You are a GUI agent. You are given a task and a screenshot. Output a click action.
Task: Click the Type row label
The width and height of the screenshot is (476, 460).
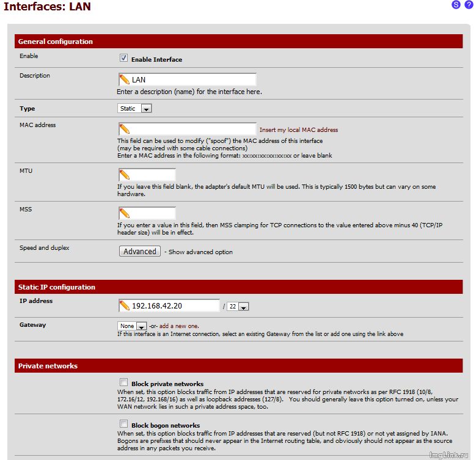coord(27,109)
